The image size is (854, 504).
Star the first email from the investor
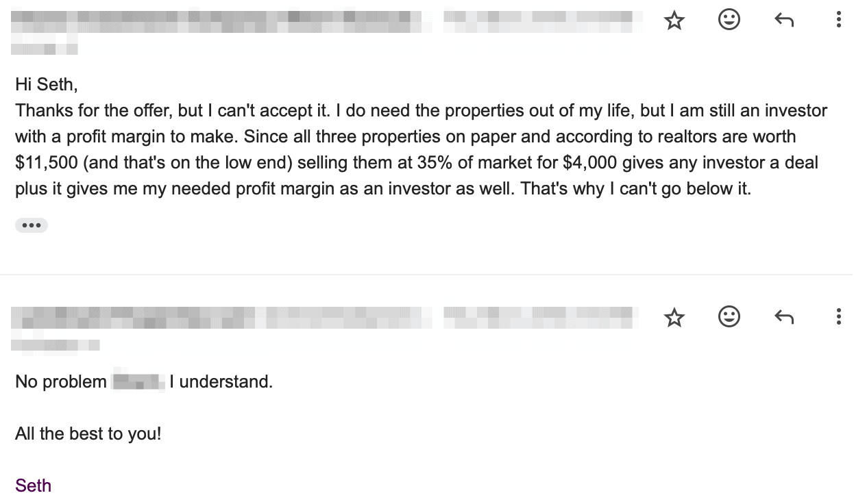(674, 21)
